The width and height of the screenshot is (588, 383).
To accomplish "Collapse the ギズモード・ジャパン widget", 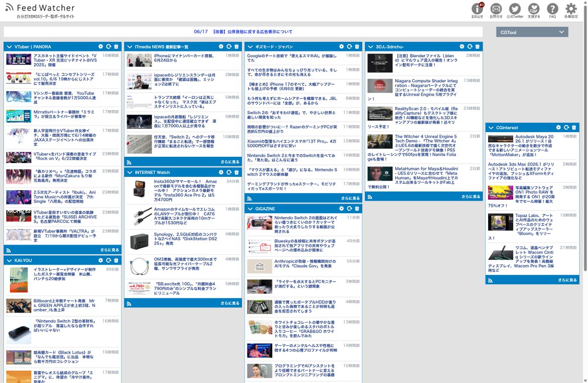I will [250, 47].
